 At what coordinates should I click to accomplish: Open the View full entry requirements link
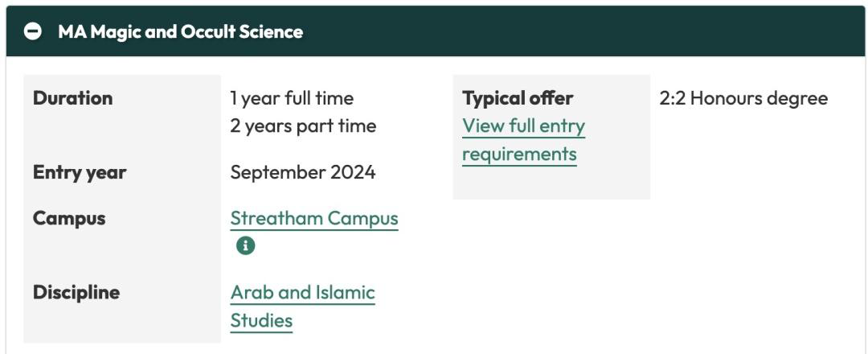pyautogui.click(x=523, y=126)
